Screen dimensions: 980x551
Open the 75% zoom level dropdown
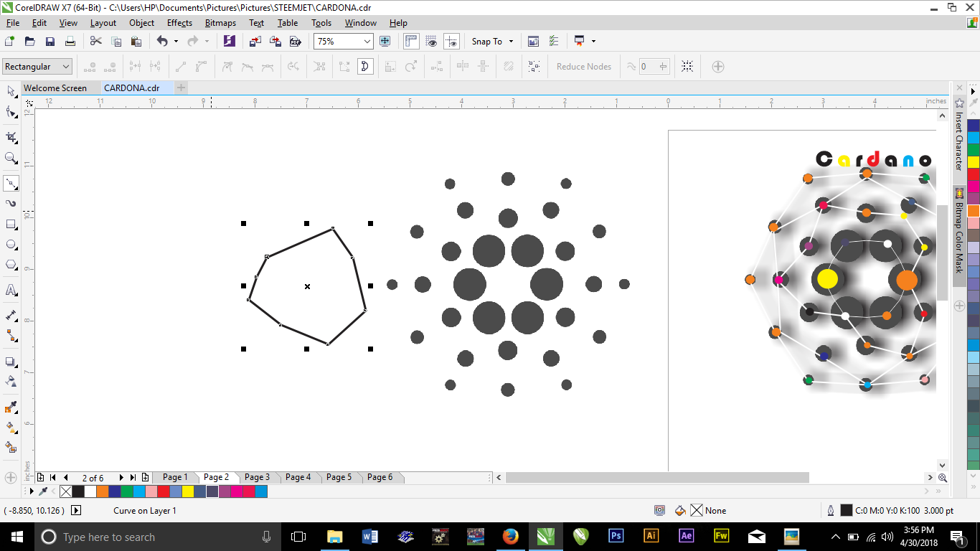(367, 42)
